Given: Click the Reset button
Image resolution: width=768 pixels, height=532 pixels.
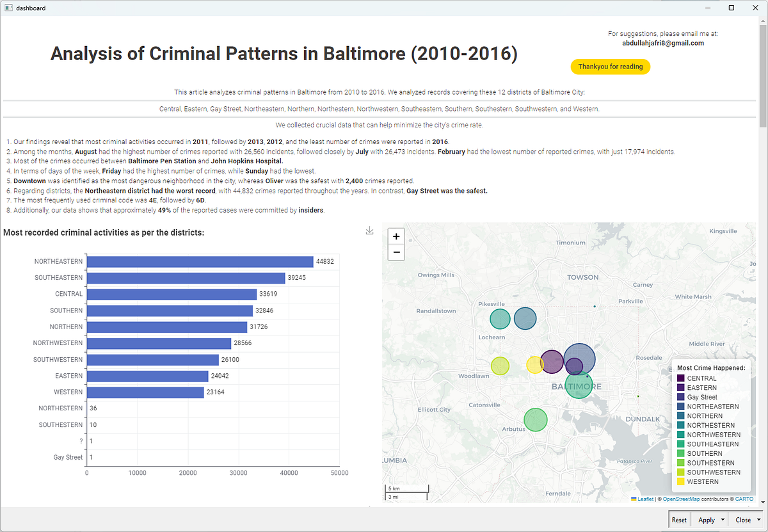Looking at the screenshot, I should (x=679, y=520).
